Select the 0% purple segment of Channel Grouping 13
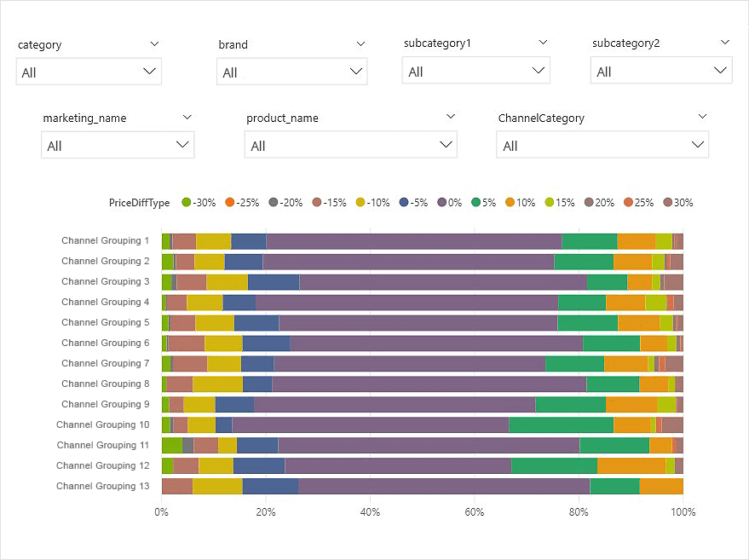This screenshot has height=560, width=749. 444,486
